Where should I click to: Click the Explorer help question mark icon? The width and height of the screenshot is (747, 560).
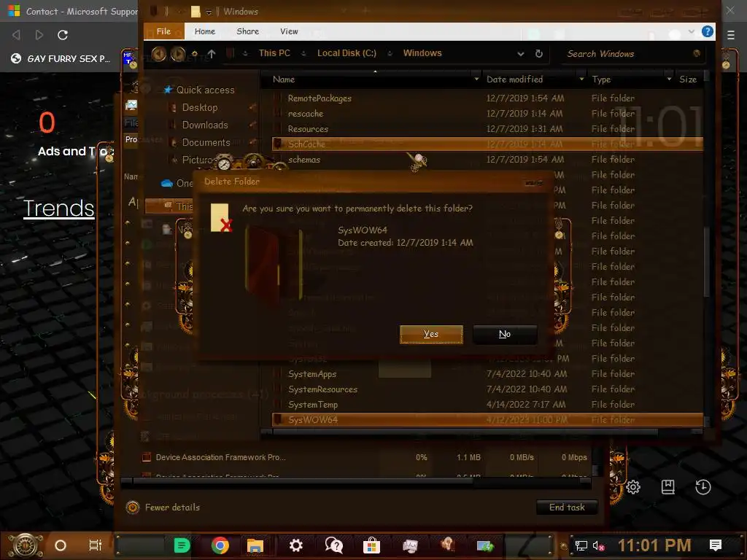point(708,32)
